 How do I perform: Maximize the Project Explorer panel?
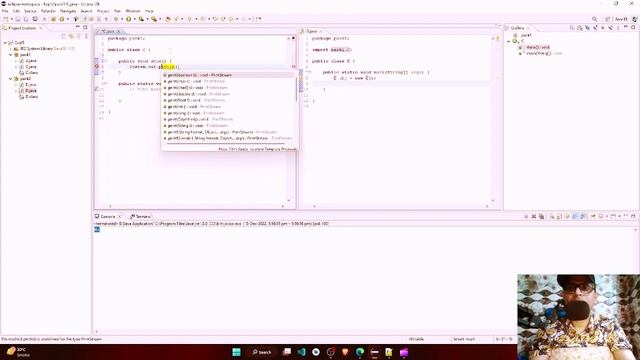click(85, 27)
